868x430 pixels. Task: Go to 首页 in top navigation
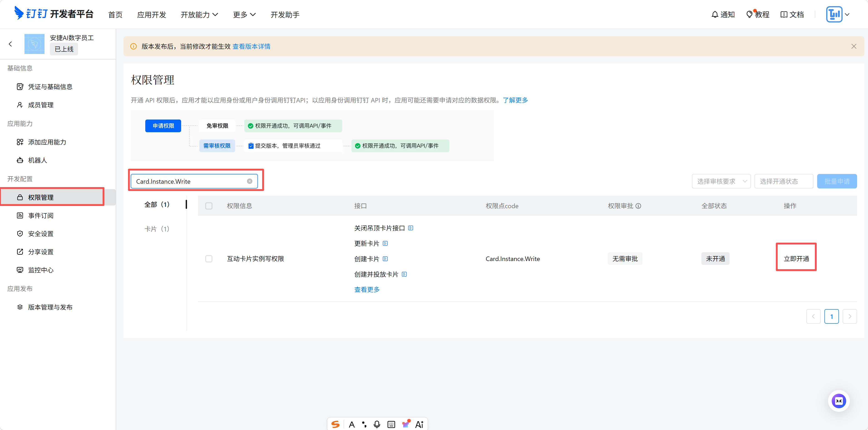click(115, 15)
